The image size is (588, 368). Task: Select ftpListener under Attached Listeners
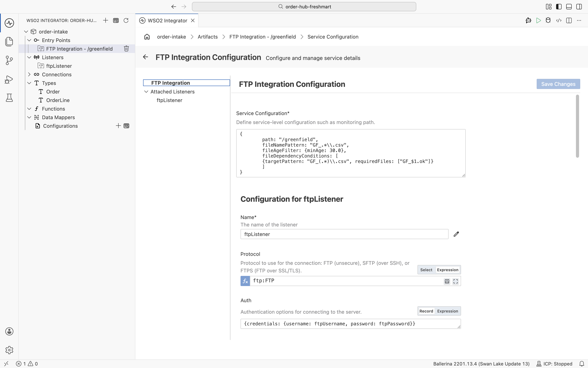pyautogui.click(x=169, y=100)
